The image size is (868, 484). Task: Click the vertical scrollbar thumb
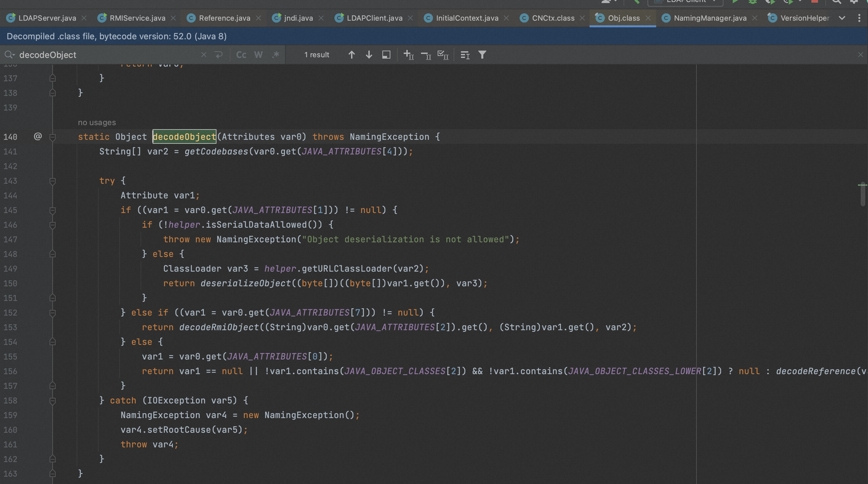tap(863, 195)
